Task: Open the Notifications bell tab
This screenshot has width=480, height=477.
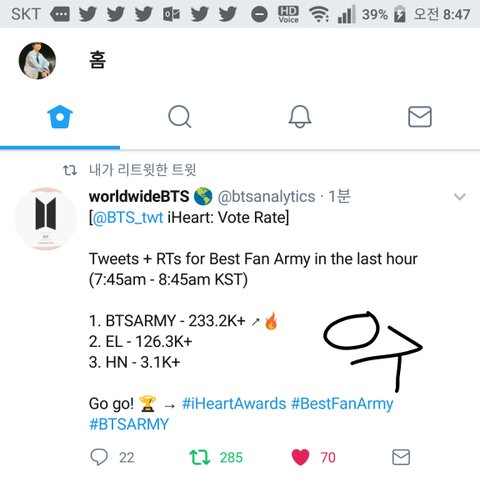Action: coord(300,117)
